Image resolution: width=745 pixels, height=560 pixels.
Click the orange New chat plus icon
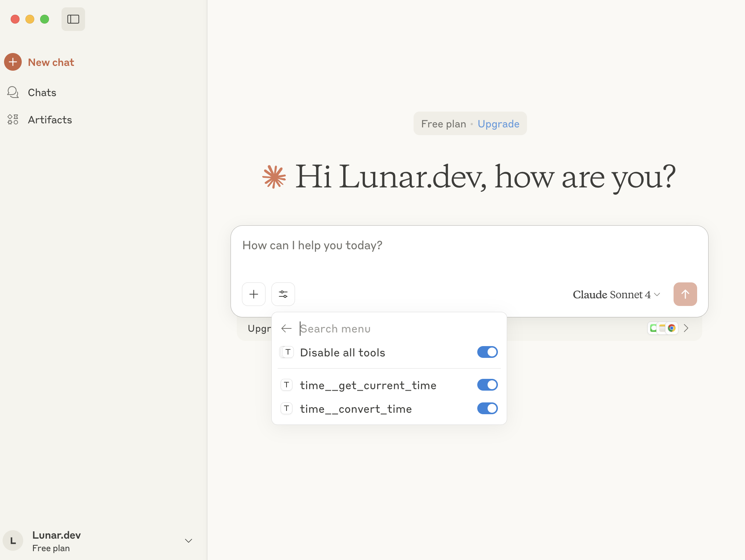tap(13, 62)
